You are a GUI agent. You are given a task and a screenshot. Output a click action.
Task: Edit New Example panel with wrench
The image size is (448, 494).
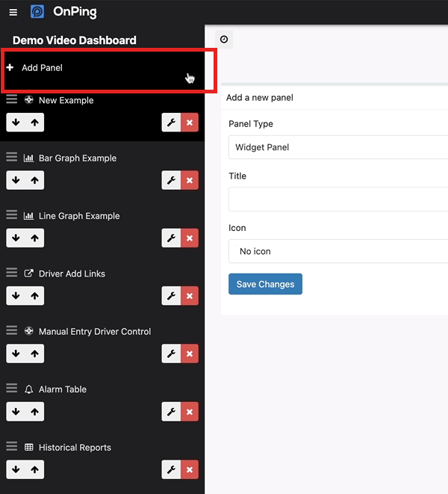[171, 123]
